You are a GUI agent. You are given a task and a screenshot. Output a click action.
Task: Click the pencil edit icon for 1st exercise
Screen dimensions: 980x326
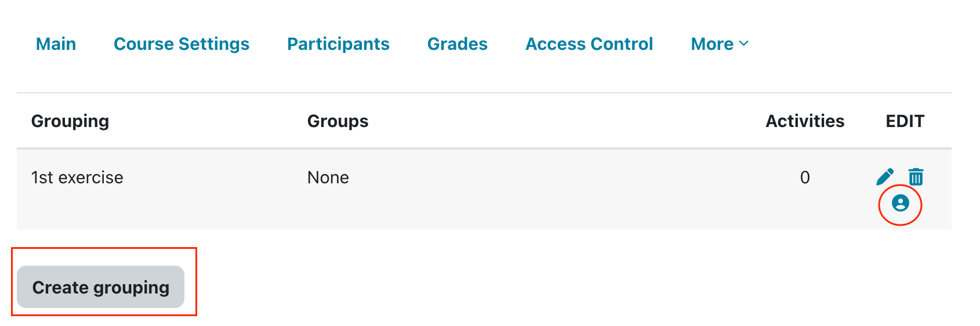point(884,177)
